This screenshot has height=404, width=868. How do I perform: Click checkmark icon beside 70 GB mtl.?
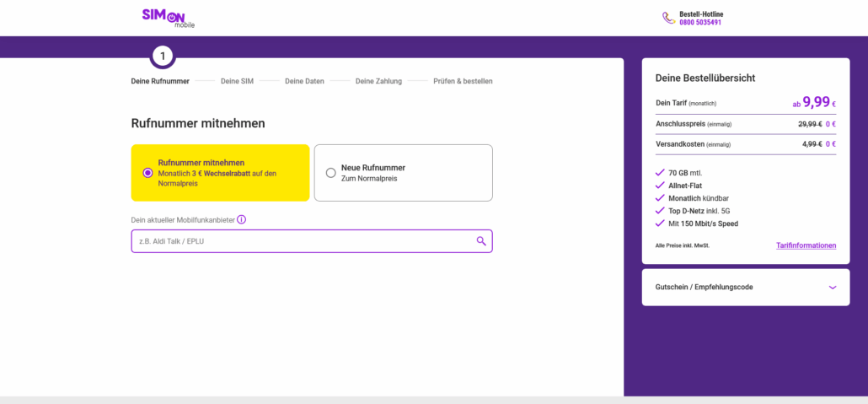pyautogui.click(x=659, y=173)
